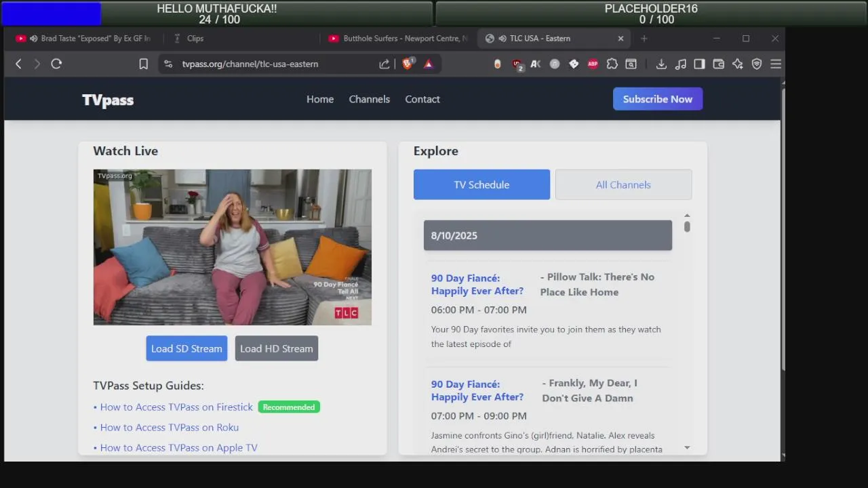Load the SD Stream
868x488 pixels.
(x=186, y=348)
